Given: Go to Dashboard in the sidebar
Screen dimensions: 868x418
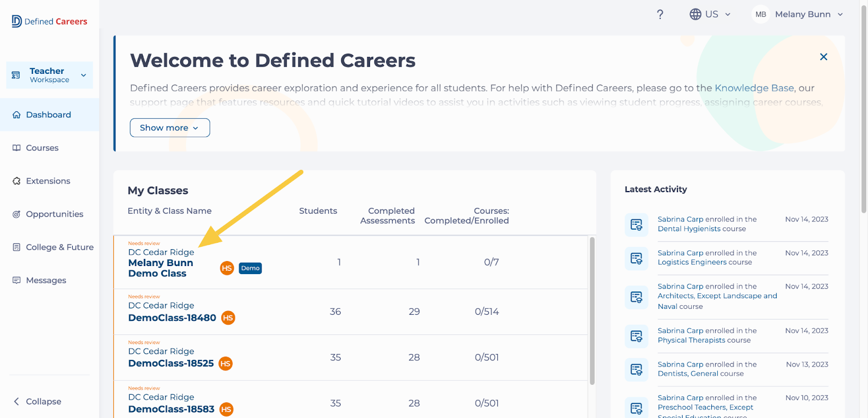Looking at the screenshot, I should tap(49, 115).
